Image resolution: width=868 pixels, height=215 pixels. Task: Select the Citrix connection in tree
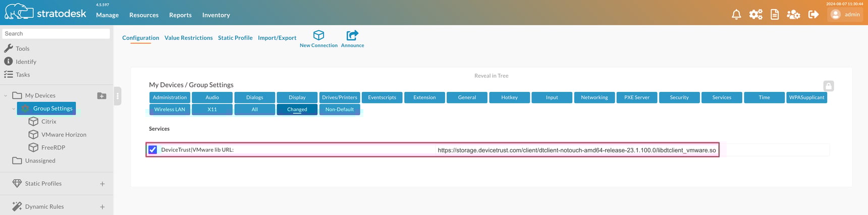coord(48,122)
